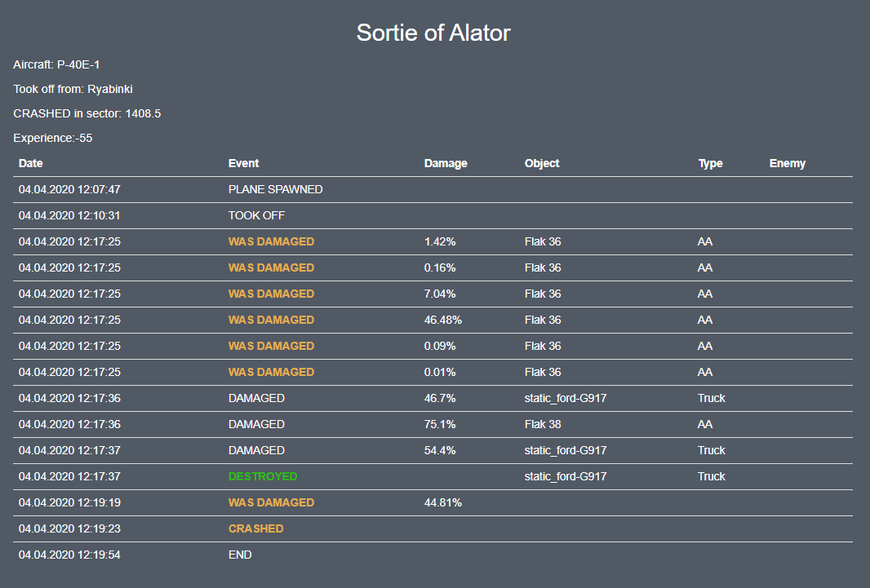870x588 pixels.
Task: Click the Flak 38 object cell
Action: point(543,424)
